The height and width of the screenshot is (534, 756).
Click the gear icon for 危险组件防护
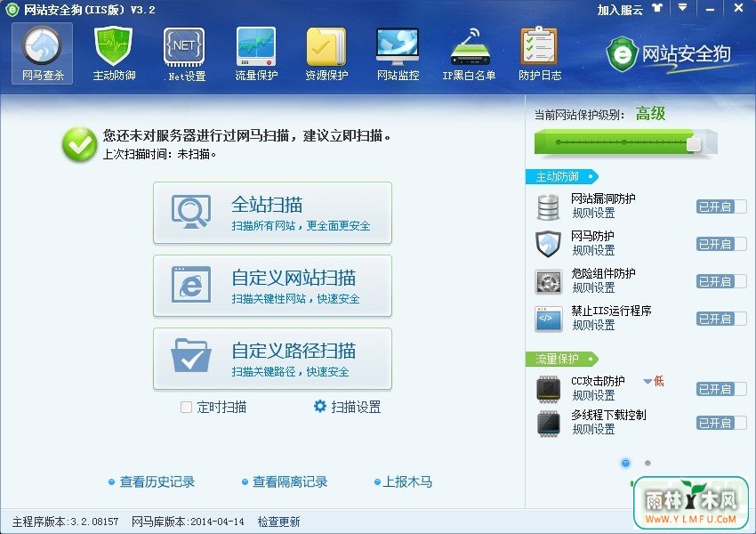point(549,282)
